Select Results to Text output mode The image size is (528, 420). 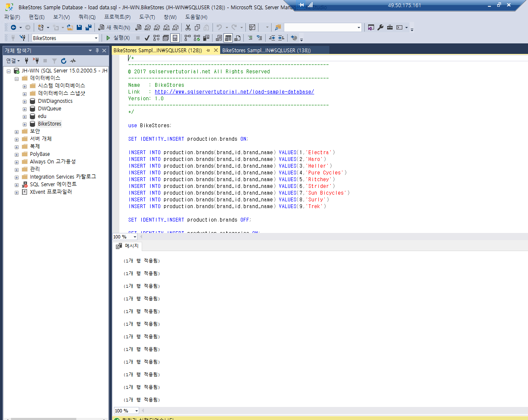219,38
